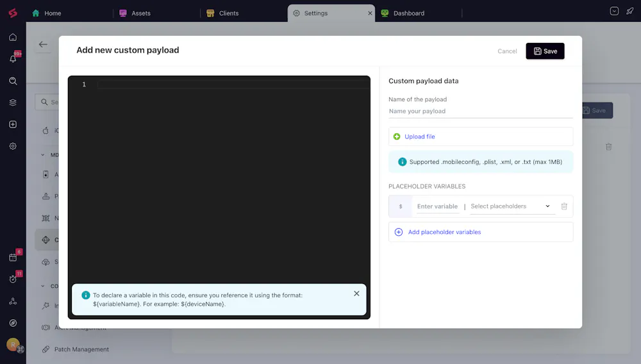
Task: Open the compass sidebar icon
Action: [13, 323]
